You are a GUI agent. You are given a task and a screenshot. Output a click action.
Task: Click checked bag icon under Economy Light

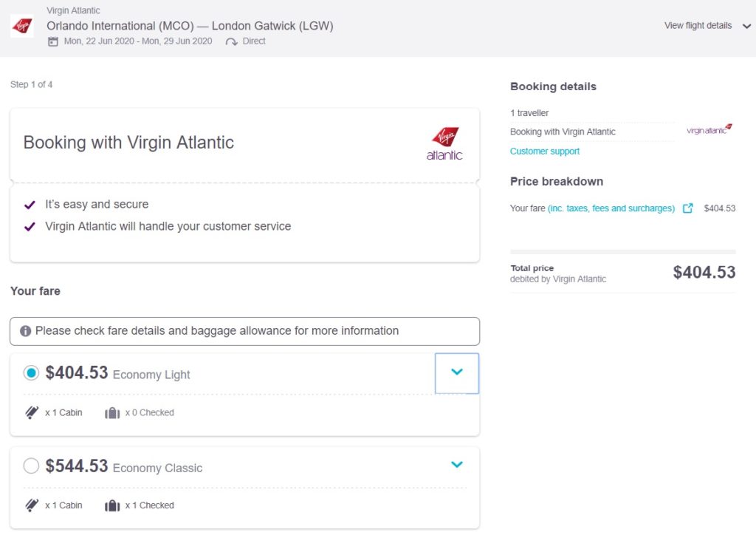[x=112, y=412]
